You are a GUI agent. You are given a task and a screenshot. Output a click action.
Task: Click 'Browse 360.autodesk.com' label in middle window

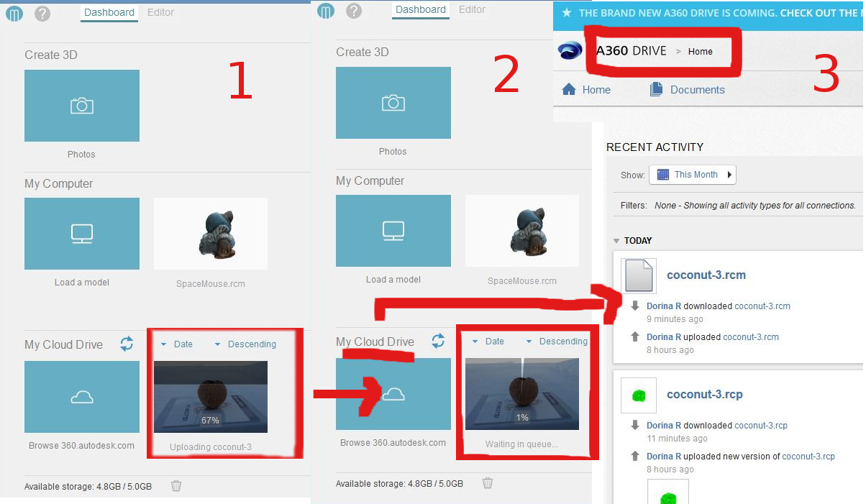tap(393, 443)
